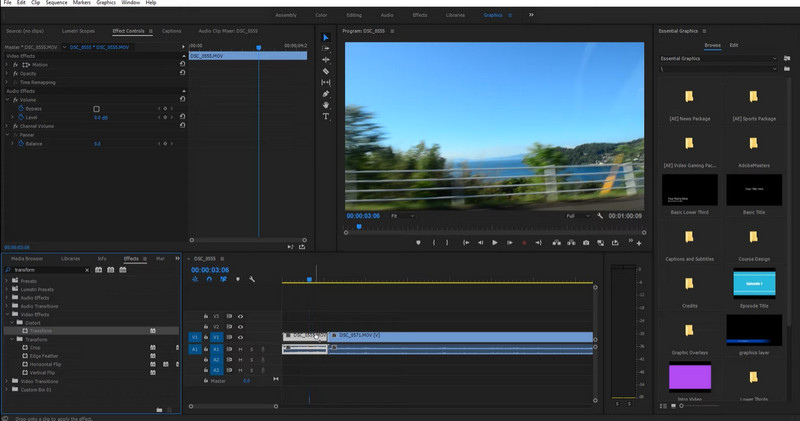Click the Lift button in Program Monitor
Screen dimensions: 800x421
(x=557, y=243)
